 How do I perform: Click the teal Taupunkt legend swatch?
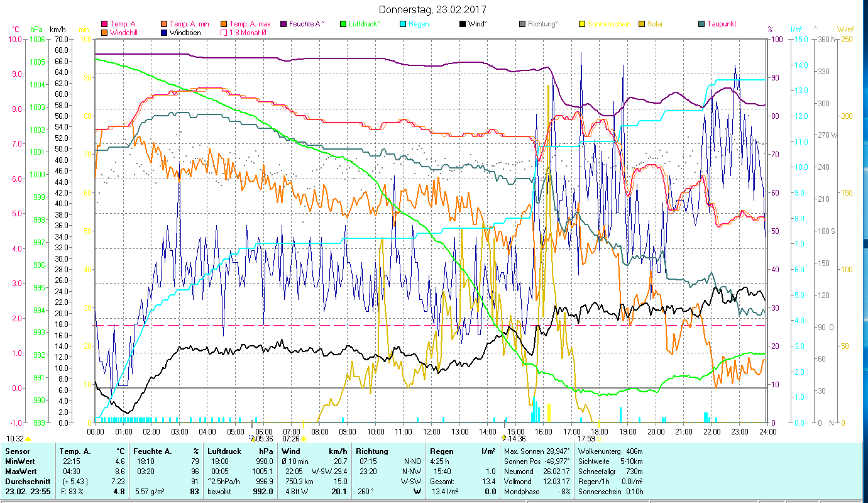(701, 24)
